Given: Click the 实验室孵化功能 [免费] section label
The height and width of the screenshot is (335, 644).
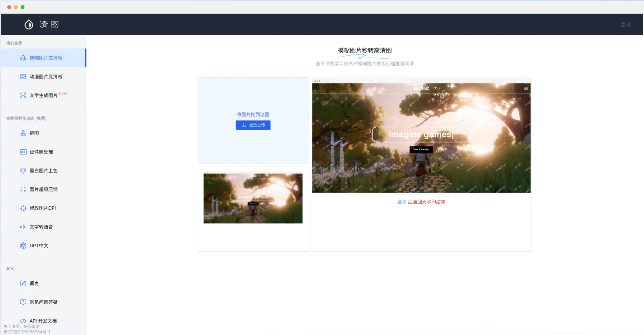Looking at the screenshot, I should coord(26,119).
